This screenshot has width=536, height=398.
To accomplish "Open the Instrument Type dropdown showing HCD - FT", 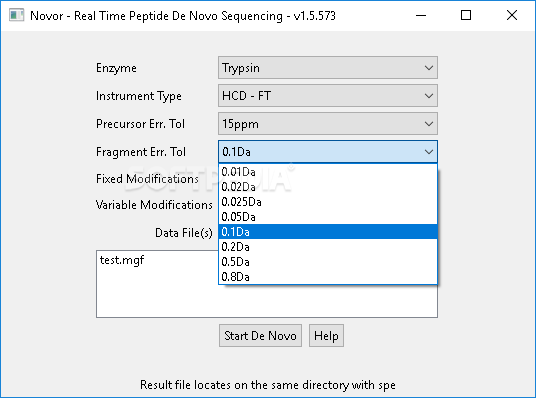I will click(x=328, y=96).
